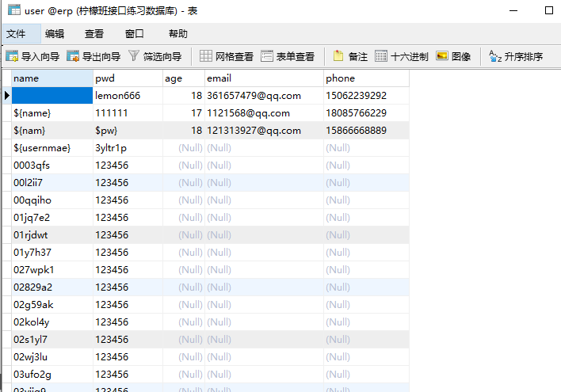Select the ${usernmae} name cell
This screenshot has height=392, width=561.
coord(52,148)
